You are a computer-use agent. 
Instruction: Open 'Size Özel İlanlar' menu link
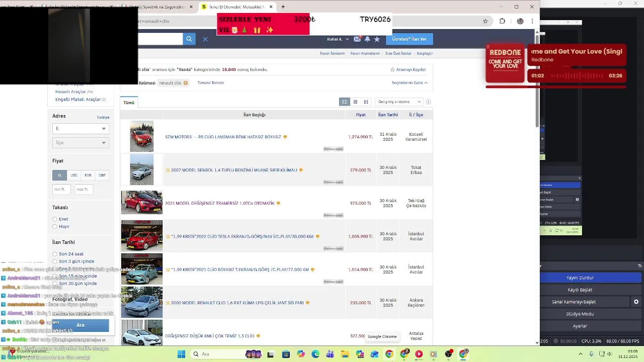click(398, 53)
